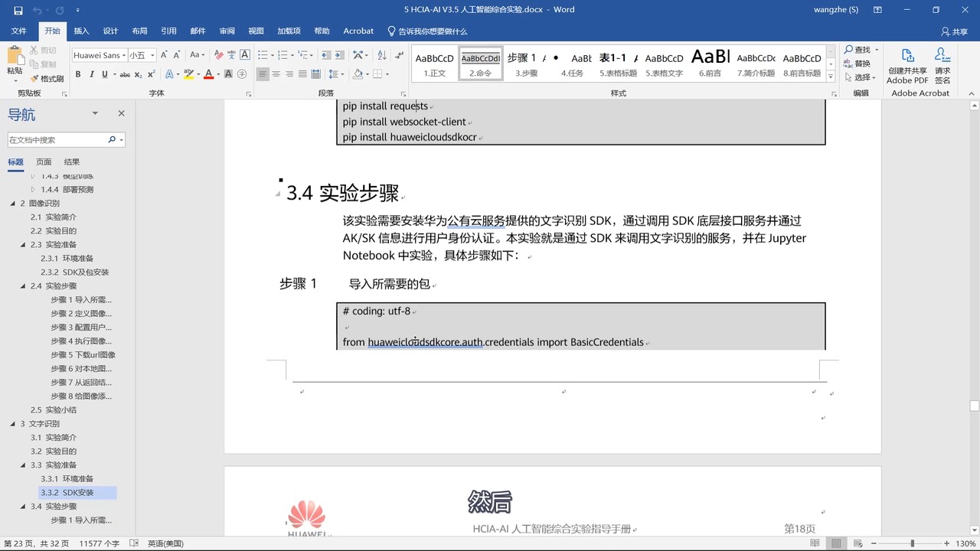Open the Change Case (Aa) dropdown

point(198,55)
